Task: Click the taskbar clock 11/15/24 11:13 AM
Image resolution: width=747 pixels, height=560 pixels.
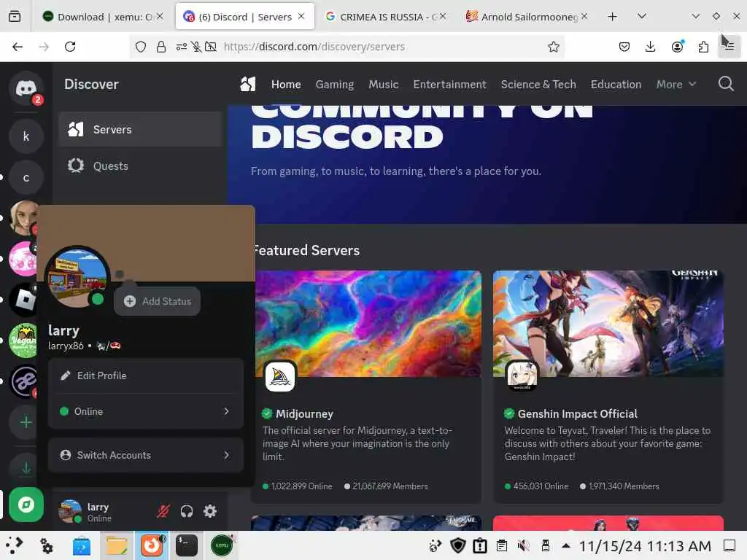Action: click(645, 545)
